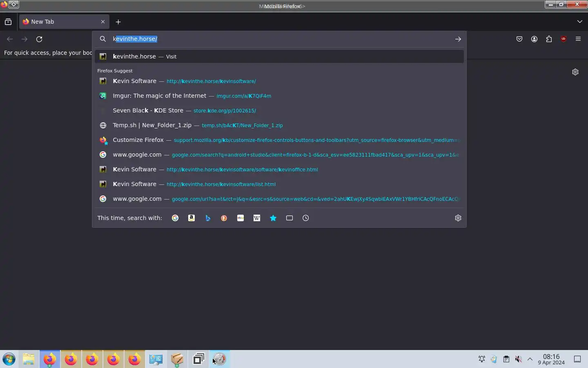Visit the kevinthe.horse top suggestion
The width and height of the screenshot is (588, 368).
(x=279, y=56)
